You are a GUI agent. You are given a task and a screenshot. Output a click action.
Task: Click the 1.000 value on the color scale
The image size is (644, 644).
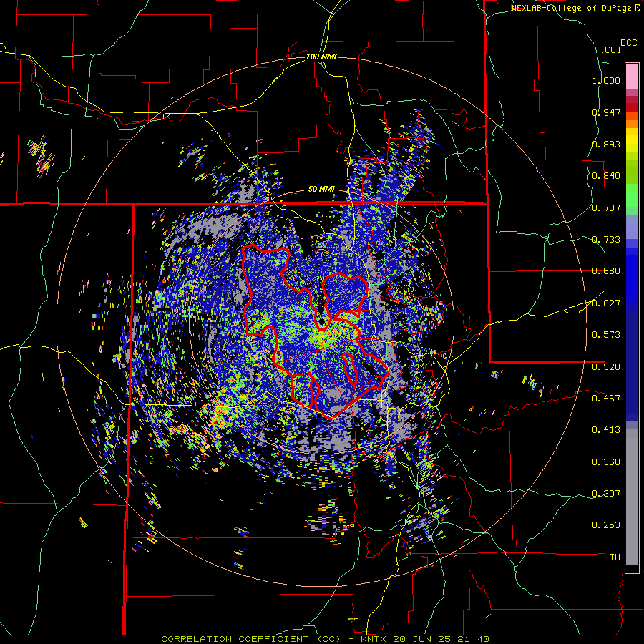606,80
